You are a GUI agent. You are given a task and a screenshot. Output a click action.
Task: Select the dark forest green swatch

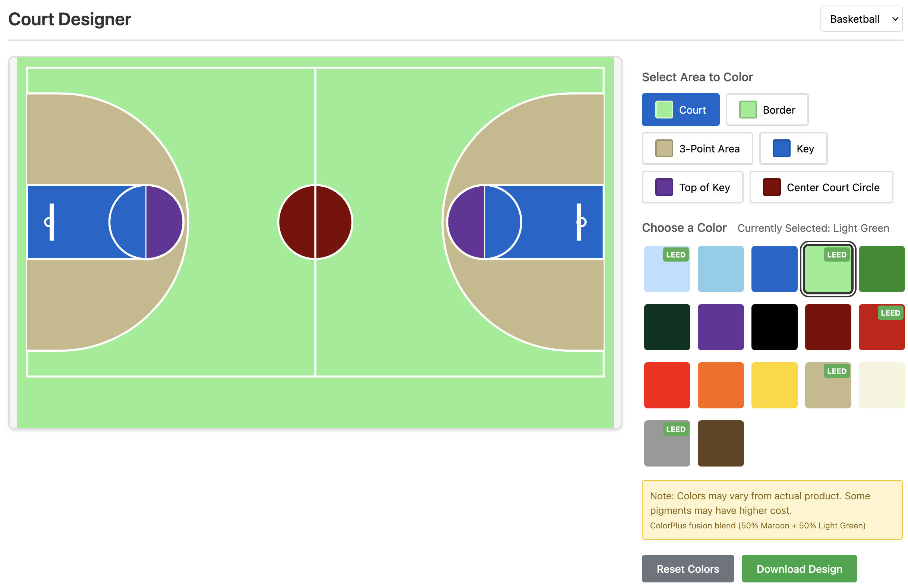666,327
